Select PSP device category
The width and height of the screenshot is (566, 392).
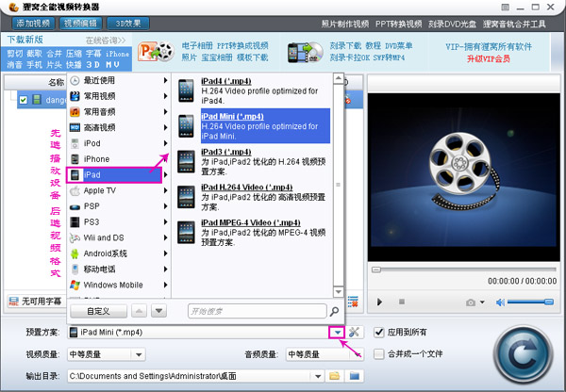coord(119,206)
